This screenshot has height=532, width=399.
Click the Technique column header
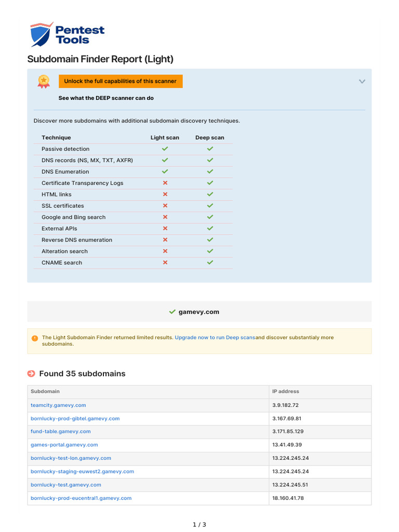pyautogui.click(x=56, y=138)
